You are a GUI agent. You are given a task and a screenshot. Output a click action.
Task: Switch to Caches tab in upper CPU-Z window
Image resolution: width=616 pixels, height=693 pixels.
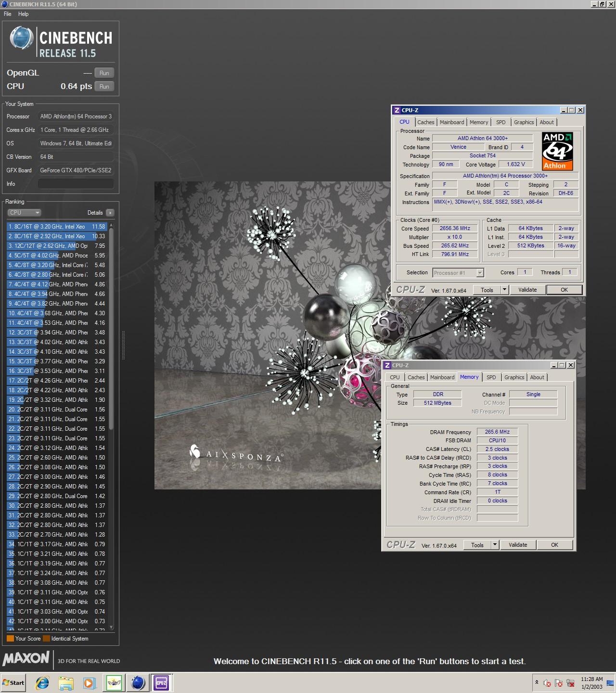click(426, 122)
